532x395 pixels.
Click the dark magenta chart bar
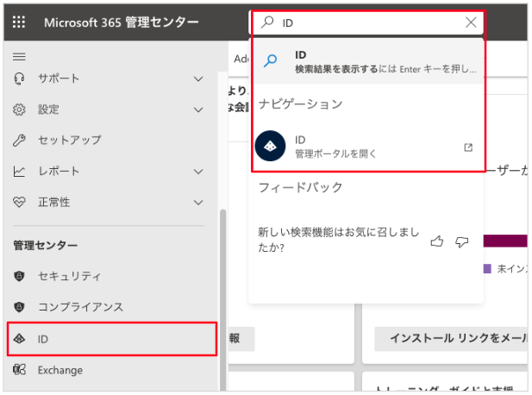point(505,241)
